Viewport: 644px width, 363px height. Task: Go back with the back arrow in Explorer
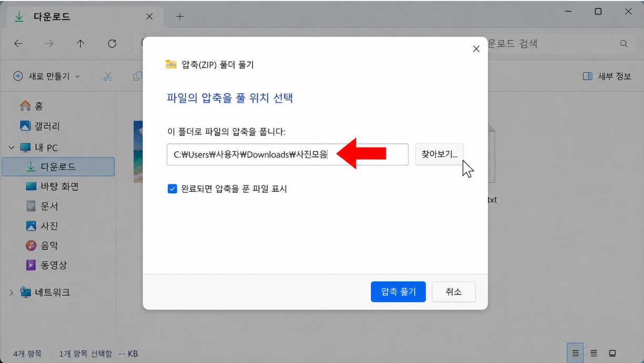coord(18,44)
